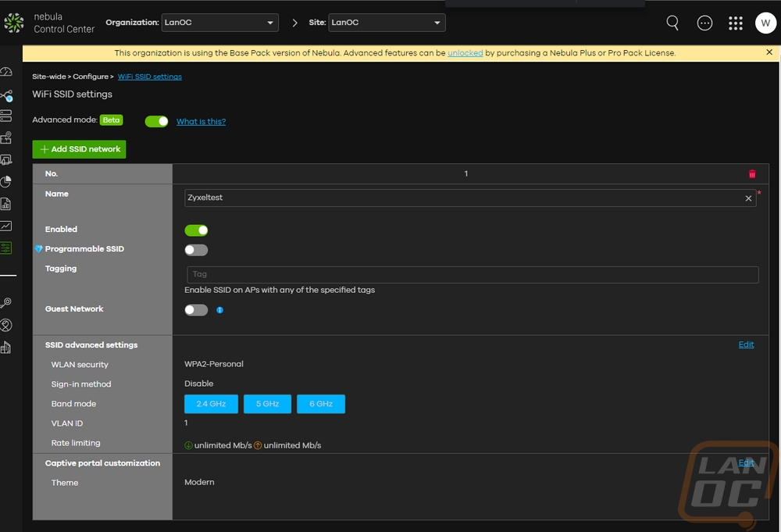Dismiss the yellow license banner
The image size is (781, 532).
[769, 52]
